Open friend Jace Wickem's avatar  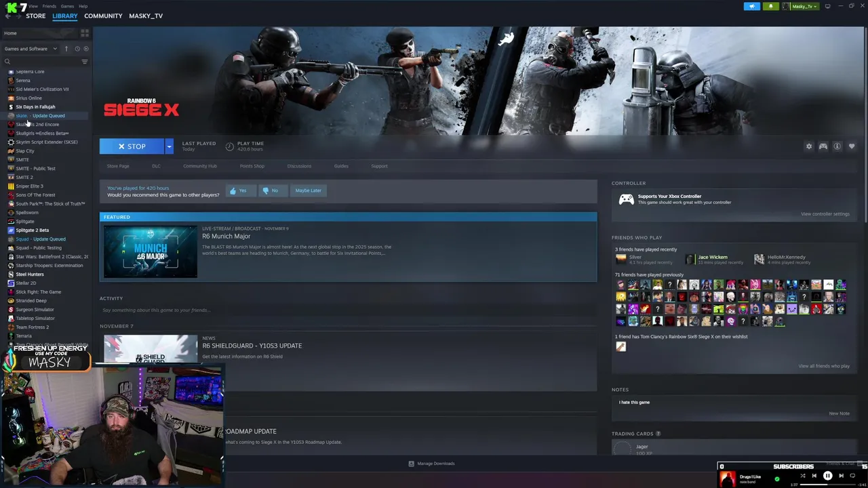coord(690,259)
